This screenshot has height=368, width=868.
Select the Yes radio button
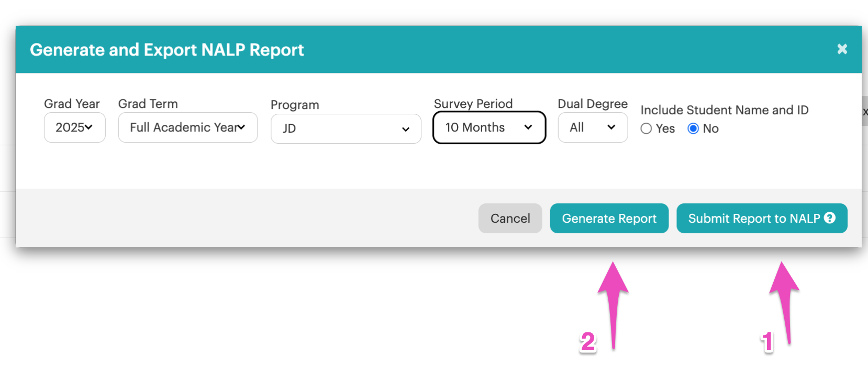tap(646, 128)
